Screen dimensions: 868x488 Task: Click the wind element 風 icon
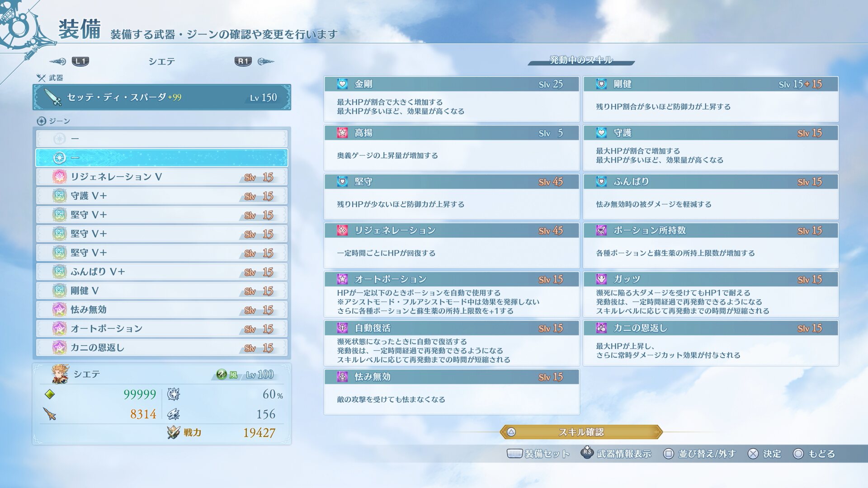[222, 374]
